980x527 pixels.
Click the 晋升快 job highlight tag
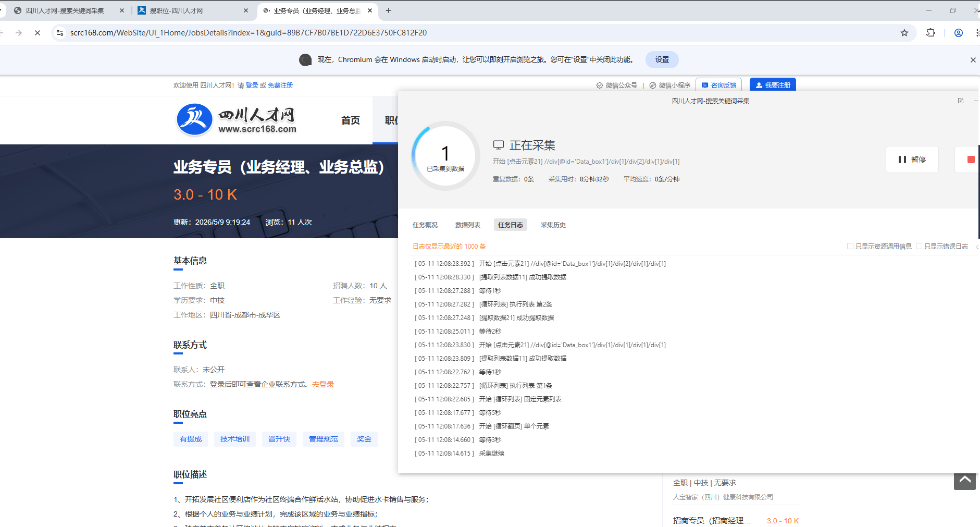point(279,439)
